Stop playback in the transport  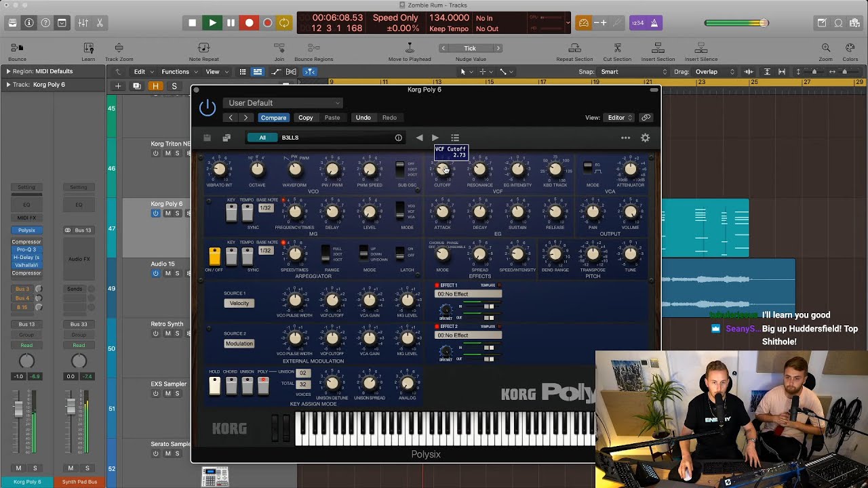coord(193,22)
